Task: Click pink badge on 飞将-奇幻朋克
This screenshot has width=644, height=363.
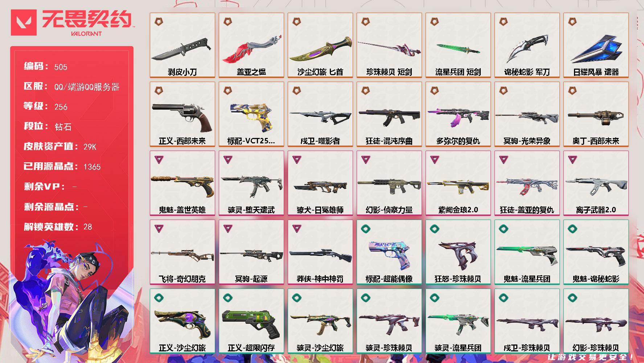Action: click(159, 228)
